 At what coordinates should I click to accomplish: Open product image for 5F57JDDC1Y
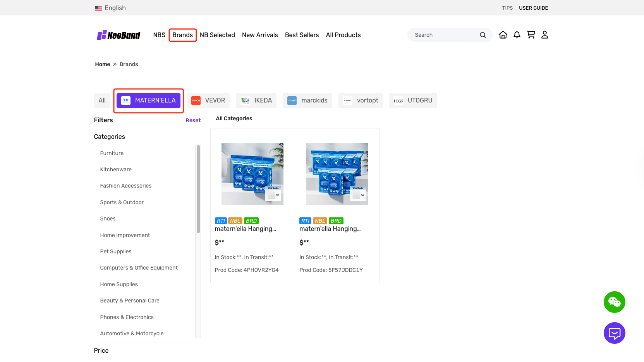tap(337, 174)
